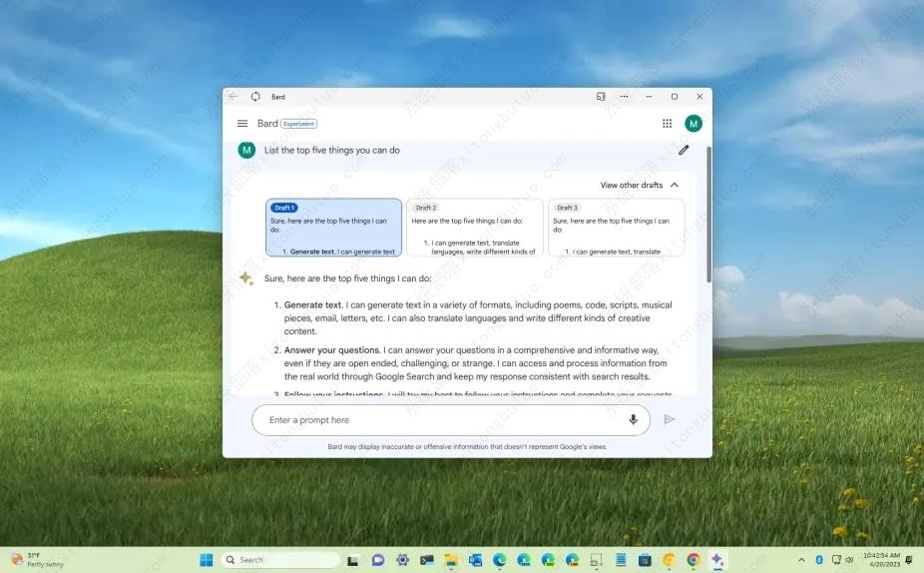Click the Bluetooth tray icon
Screen dimensions: 924x573
[819, 559]
